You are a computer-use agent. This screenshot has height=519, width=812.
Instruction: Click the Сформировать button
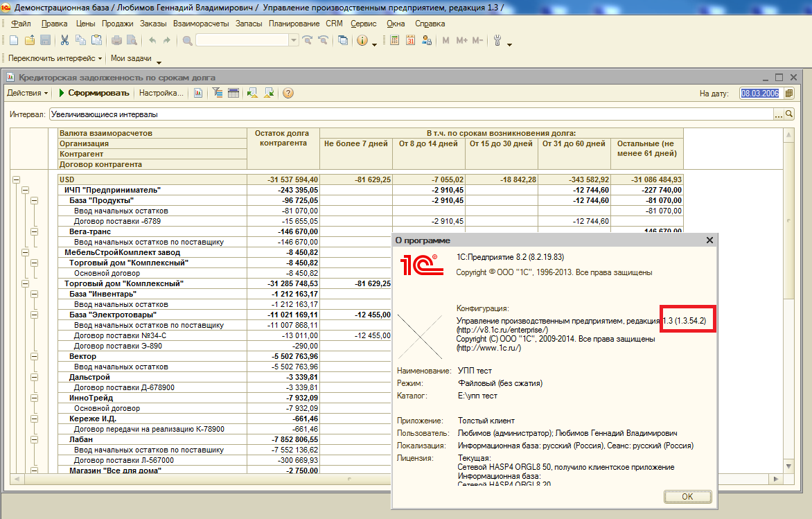pos(94,94)
